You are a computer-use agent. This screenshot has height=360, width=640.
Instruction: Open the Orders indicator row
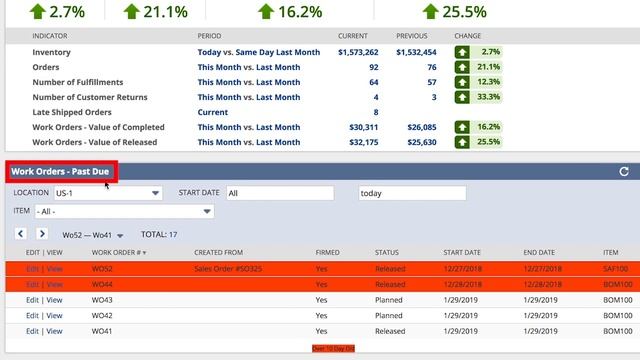pyautogui.click(x=46, y=67)
